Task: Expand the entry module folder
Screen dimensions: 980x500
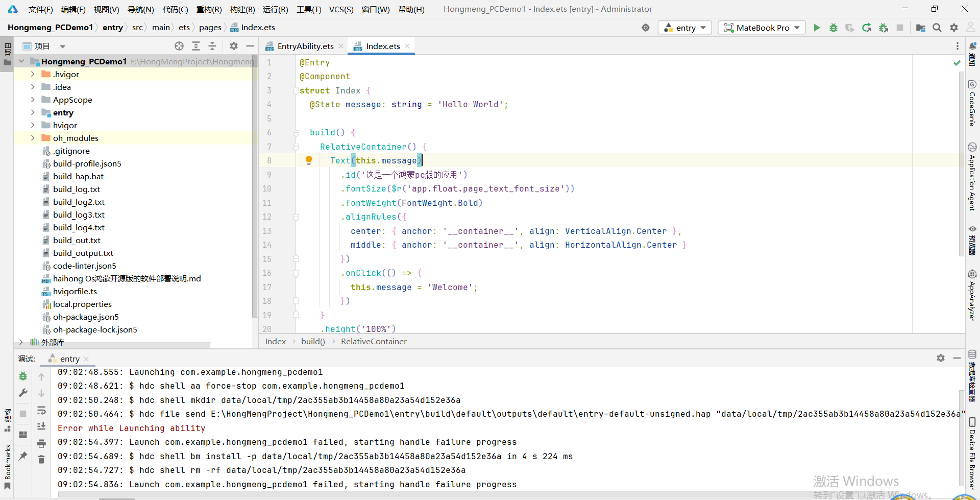Action: [33, 112]
